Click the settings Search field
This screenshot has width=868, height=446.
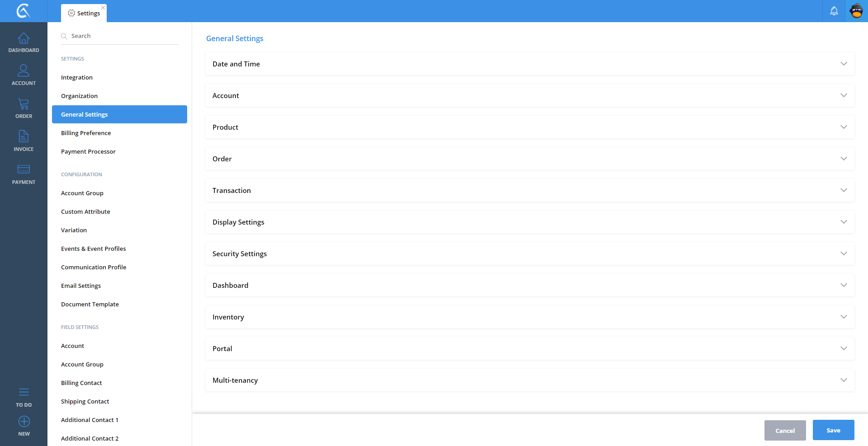(122, 36)
